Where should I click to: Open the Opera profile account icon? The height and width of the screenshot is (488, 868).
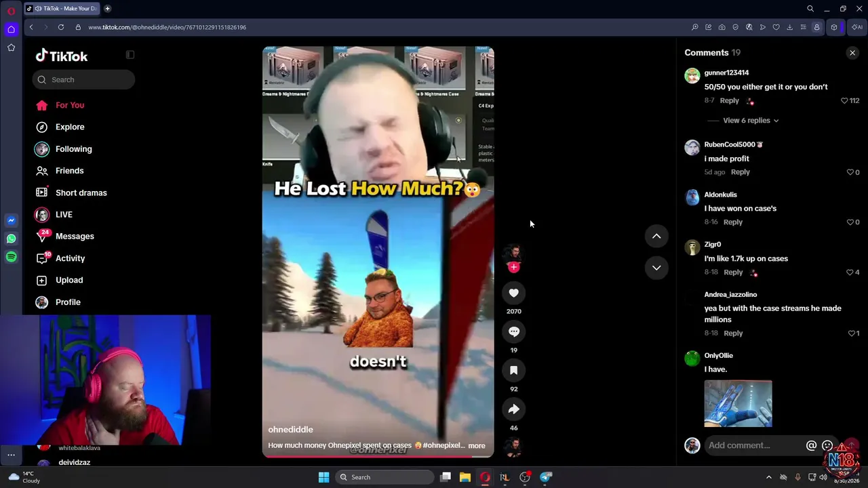[816, 27]
